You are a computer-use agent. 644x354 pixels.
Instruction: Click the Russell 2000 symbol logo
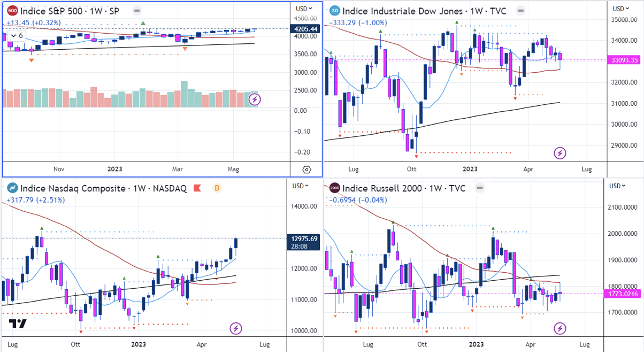pos(334,188)
